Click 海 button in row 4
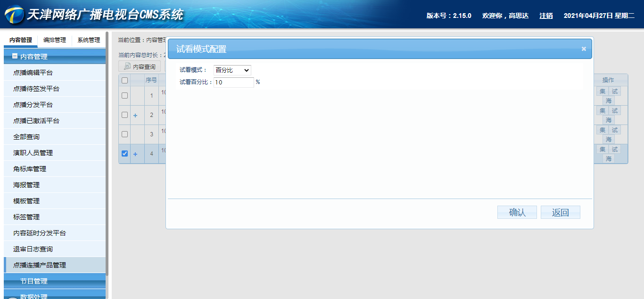Screen dimensions: 644x299 pos(609,159)
